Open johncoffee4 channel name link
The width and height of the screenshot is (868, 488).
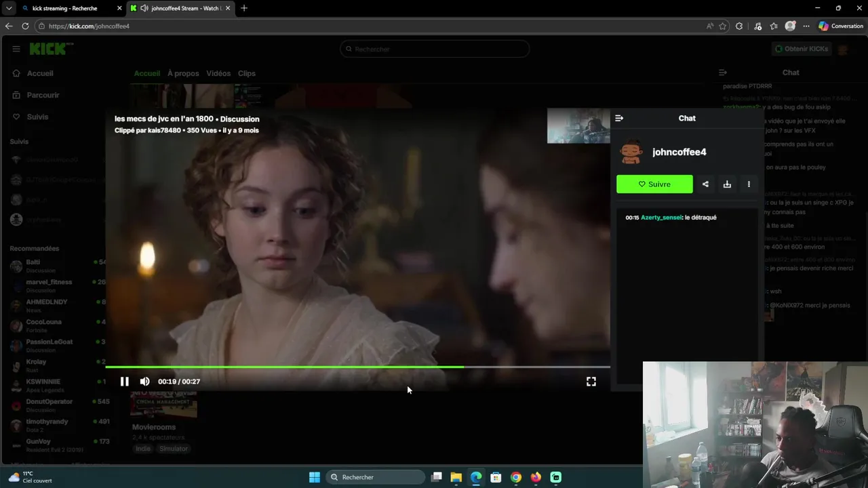(679, 152)
